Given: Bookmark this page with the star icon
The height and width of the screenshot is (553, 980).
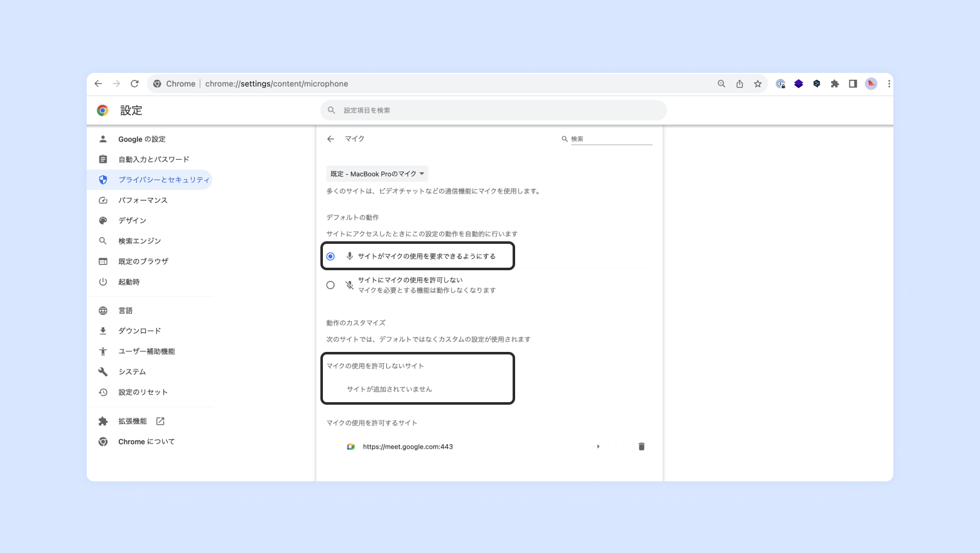Looking at the screenshot, I should [758, 84].
